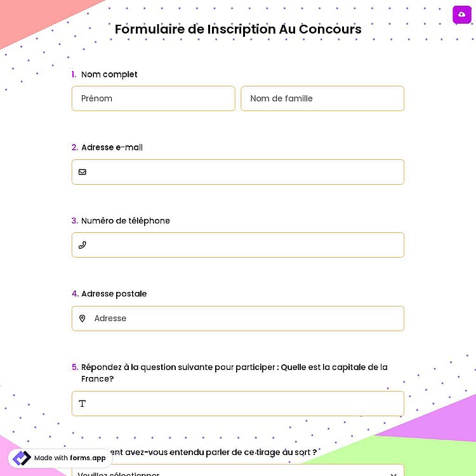Click into the Adresse e-mail field
This screenshot has height=476, width=476.
click(238, 172)
